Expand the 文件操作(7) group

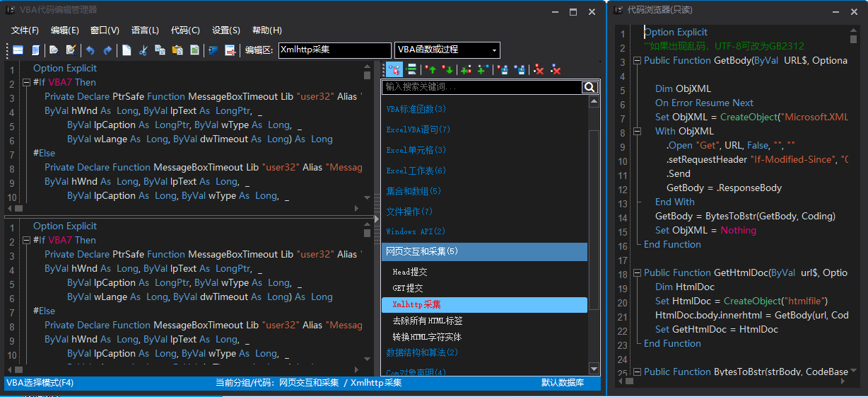pos(409,212)
